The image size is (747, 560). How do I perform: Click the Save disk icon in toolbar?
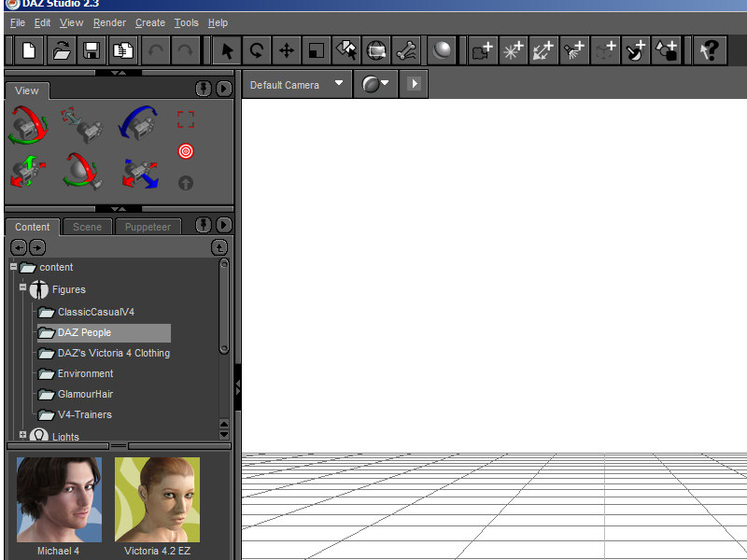92,50
